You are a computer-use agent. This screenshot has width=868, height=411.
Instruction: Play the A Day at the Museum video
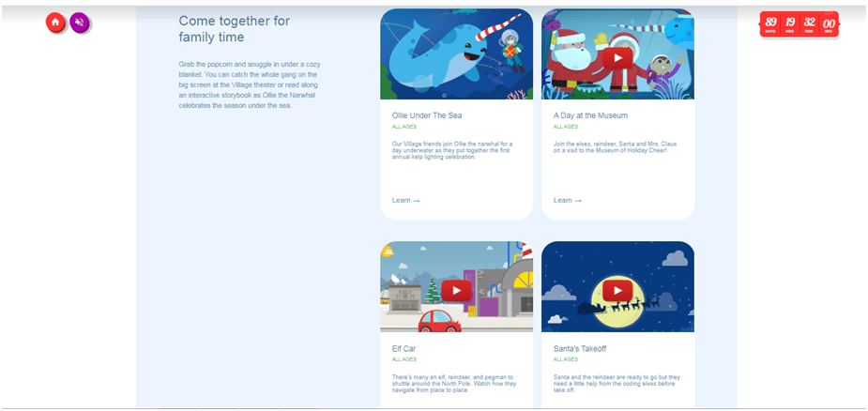[x=617, y=57]
